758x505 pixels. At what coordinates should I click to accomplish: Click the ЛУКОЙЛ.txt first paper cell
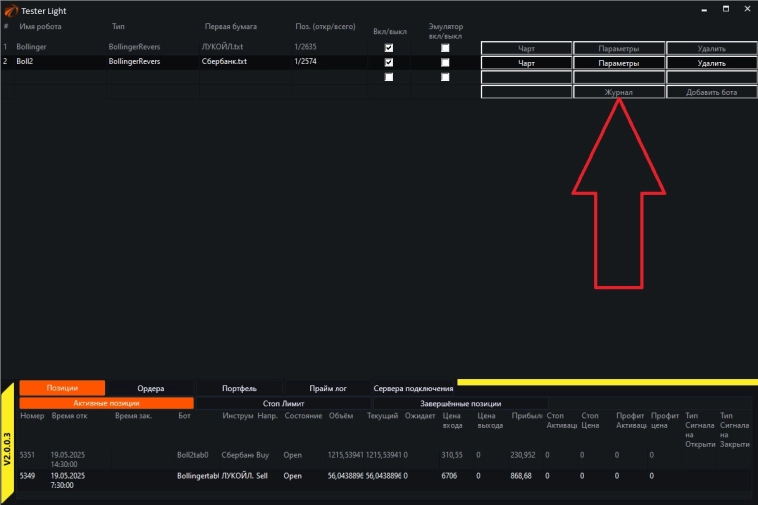click(222, 47)
